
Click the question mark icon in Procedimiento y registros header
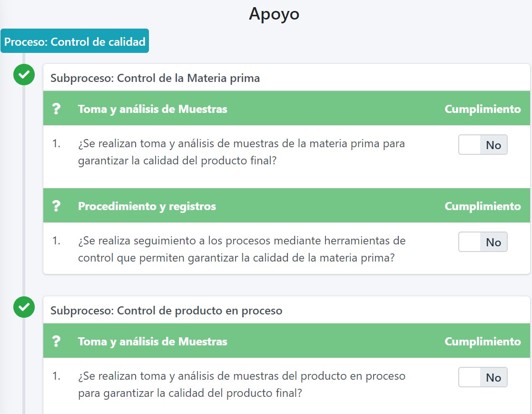tap(57, 206)
